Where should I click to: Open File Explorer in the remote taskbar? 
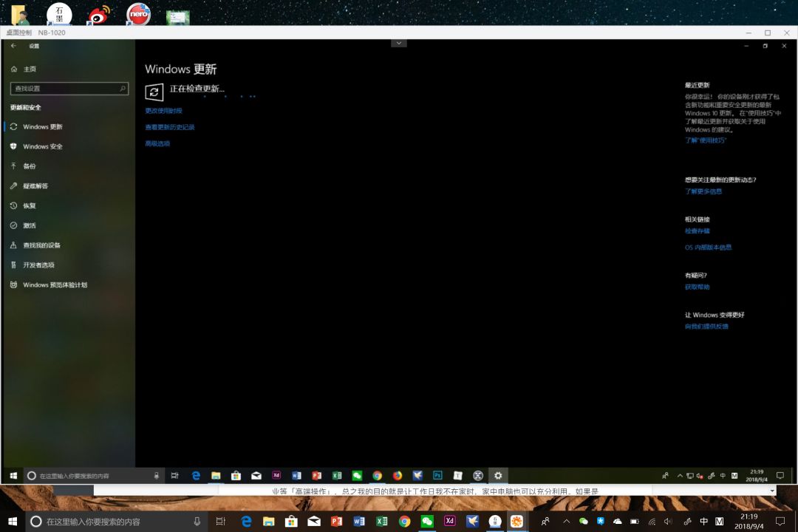[216, 476]
